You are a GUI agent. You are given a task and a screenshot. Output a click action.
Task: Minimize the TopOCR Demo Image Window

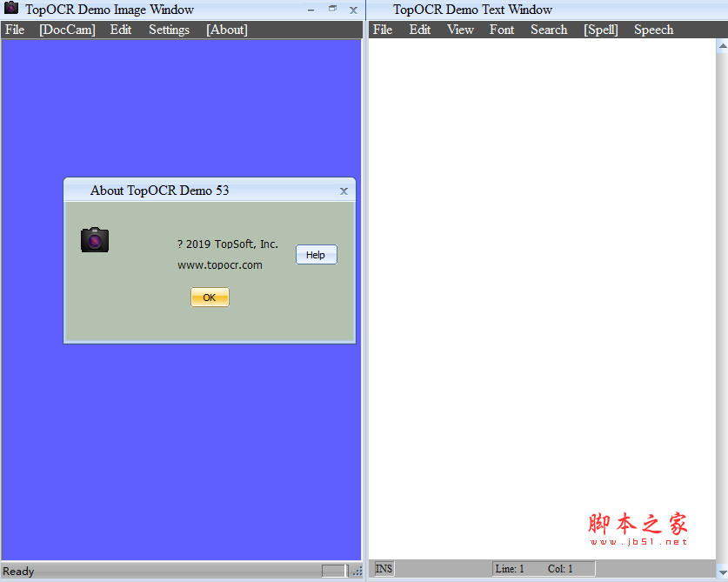pyautogui.click(x=311, y=10)
